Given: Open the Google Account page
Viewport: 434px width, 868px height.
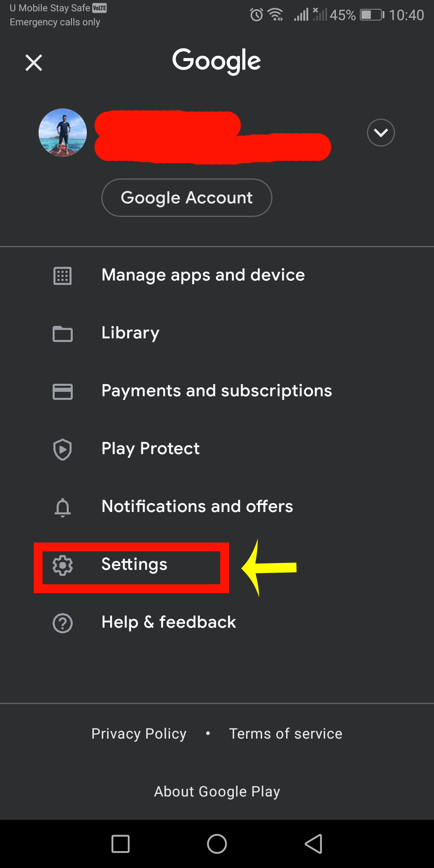Looking at the screenshot, I should [x=186, y=197].
